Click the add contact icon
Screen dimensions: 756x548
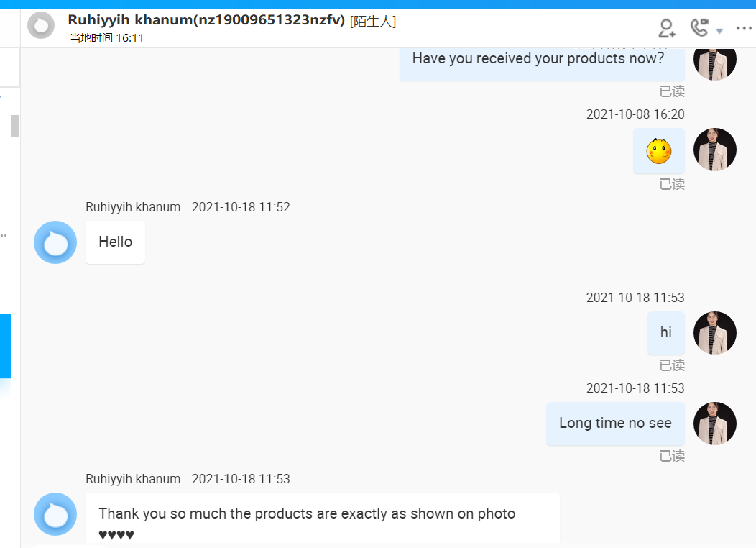pyautogui.click(x=667, y=29)
